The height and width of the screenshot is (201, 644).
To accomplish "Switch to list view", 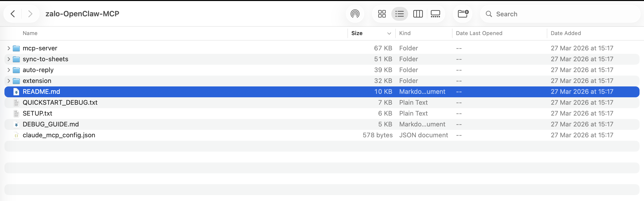I will point(399,14).
